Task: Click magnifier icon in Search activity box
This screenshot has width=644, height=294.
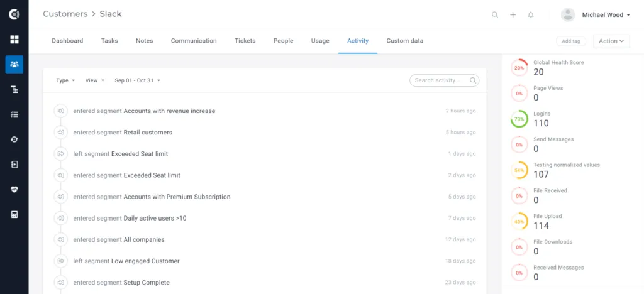Action: tap(473, 80)
